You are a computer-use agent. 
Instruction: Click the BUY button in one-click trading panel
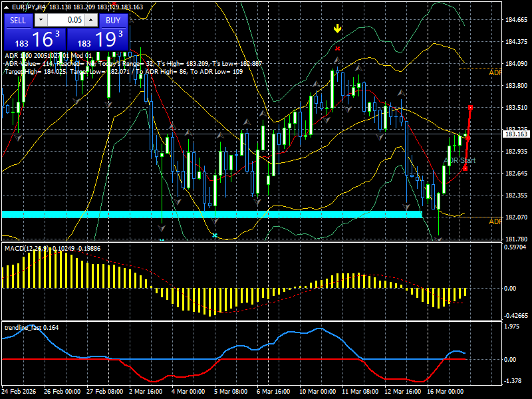pos(113,21)
